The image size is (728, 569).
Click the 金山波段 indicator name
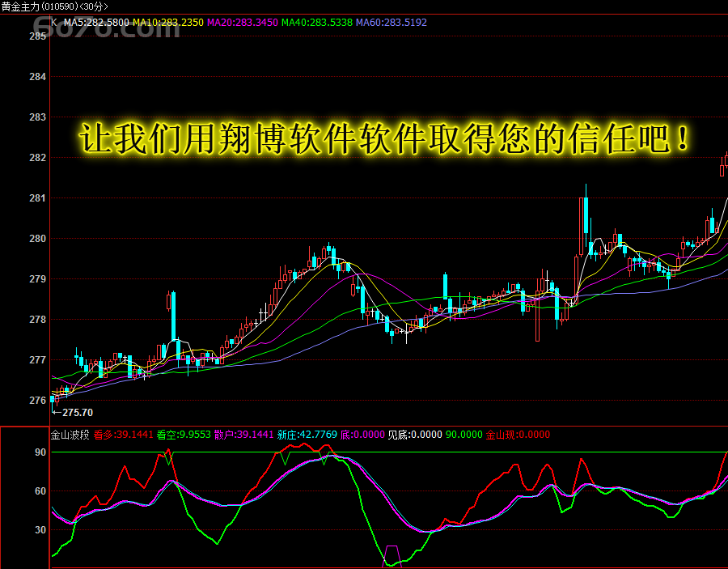(70, 435)
